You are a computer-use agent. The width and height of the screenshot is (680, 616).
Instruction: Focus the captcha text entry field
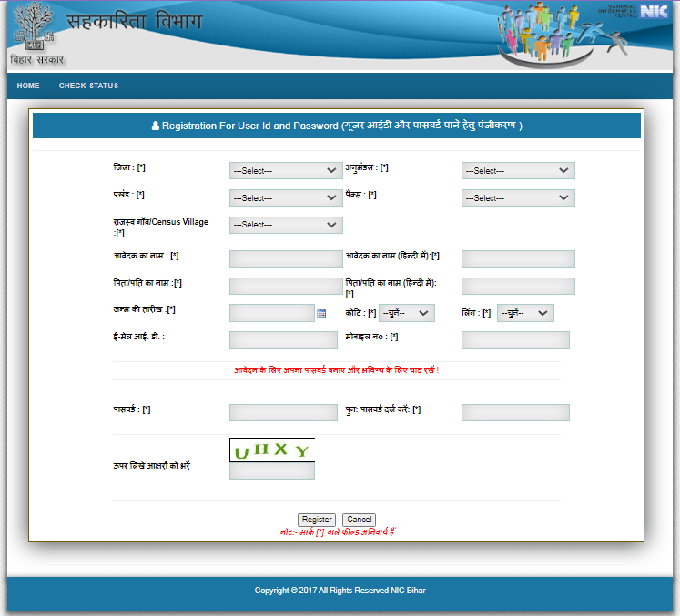(x=272, y=470)
